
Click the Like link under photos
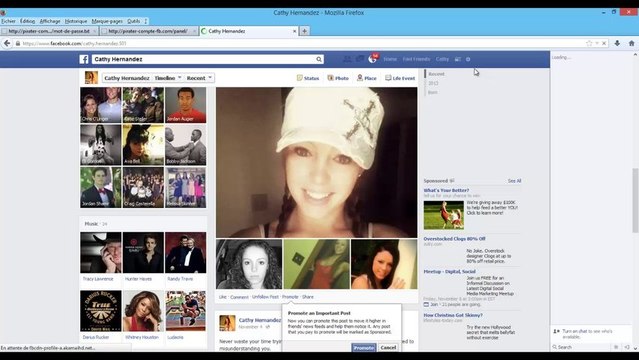pyautogui.click(x=223, y=297)
